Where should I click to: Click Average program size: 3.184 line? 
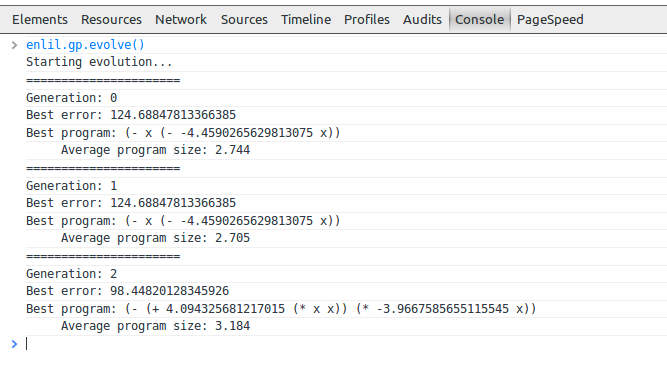156,326
